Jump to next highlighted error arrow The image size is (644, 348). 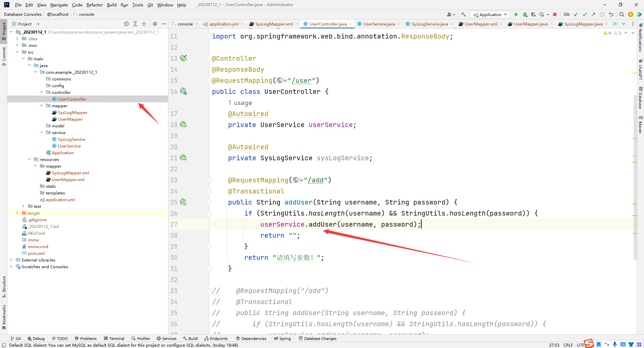coord(633,33)
